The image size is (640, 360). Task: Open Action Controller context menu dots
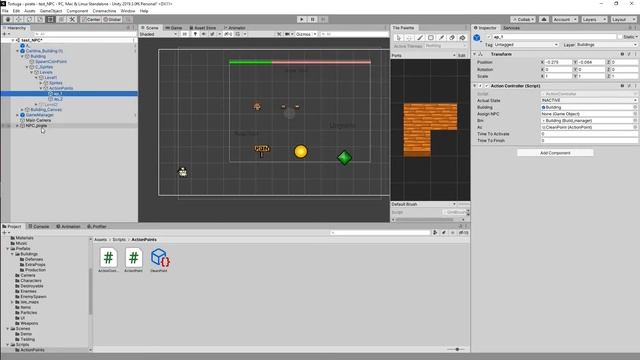coord(635,86)
